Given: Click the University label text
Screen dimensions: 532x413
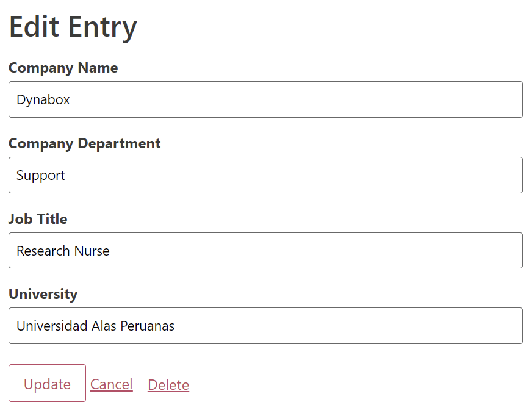Looking at the screenshot, I should 43,294.
